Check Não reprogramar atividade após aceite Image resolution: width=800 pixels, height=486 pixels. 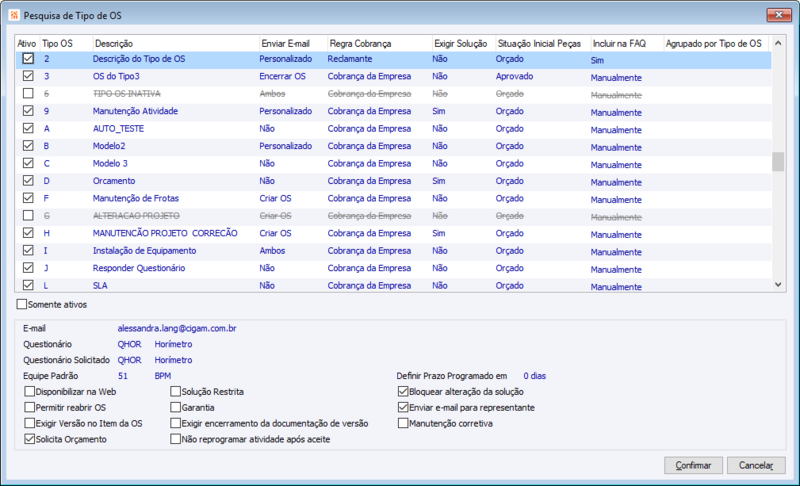tap(176, 439)
